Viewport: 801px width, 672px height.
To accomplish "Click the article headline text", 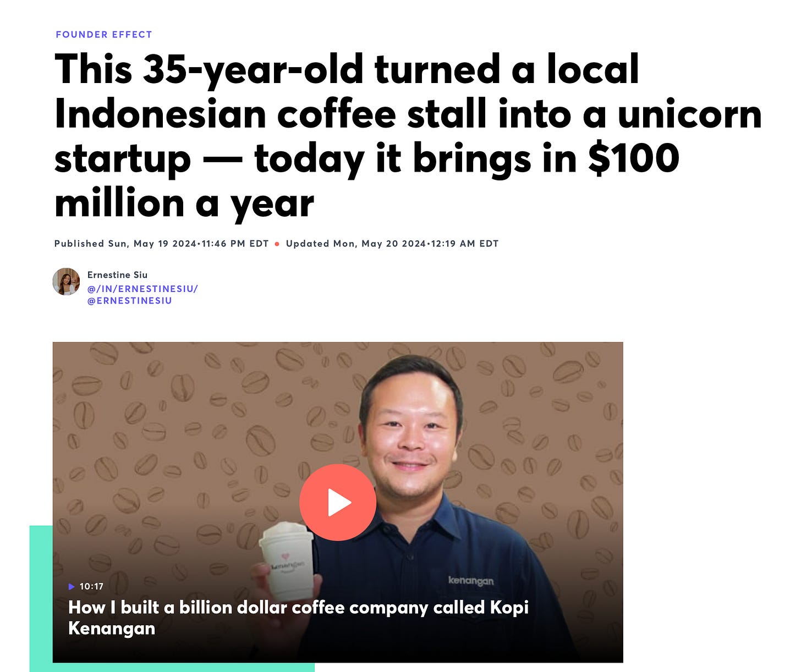I will click(x=408, y=136).
